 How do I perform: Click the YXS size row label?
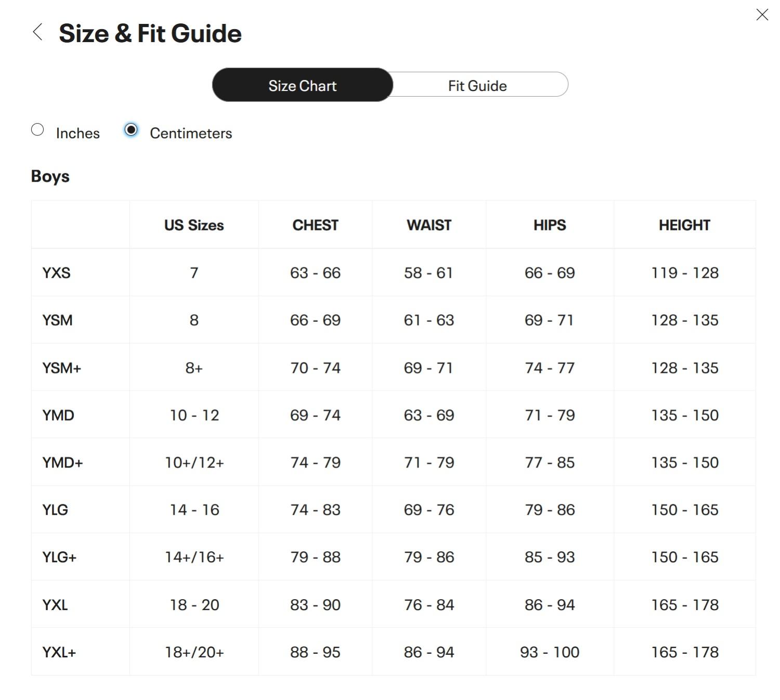click(x=56, y=273)
